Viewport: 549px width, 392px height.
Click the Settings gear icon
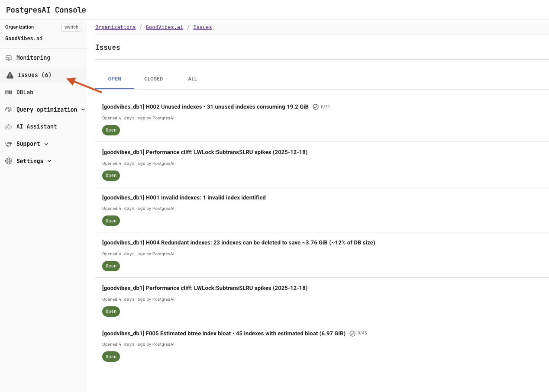[x=9, y=161]
